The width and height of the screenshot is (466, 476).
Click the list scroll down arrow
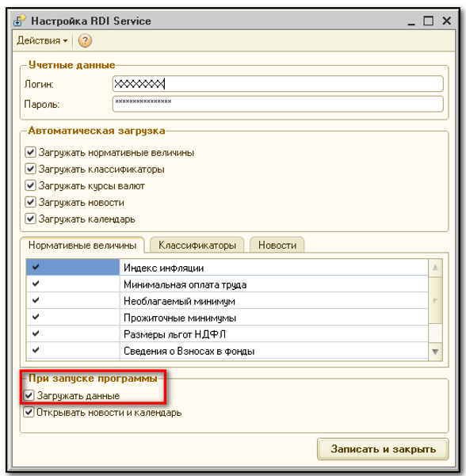pos(435,352)
